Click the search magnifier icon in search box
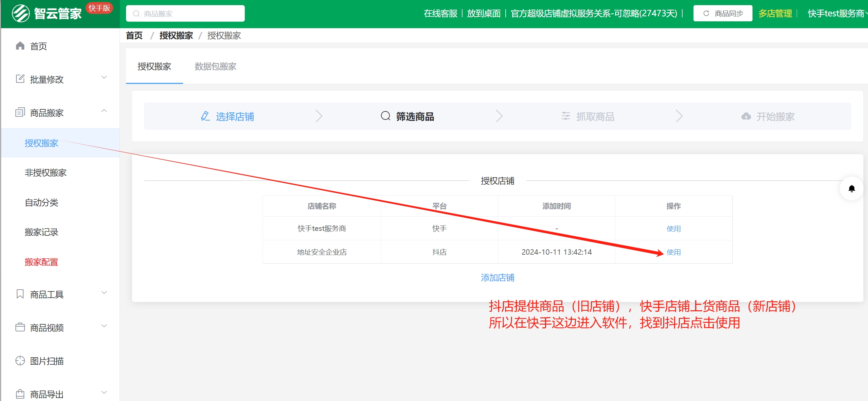The width and height of the screenshot is (868, 401). 136,14
